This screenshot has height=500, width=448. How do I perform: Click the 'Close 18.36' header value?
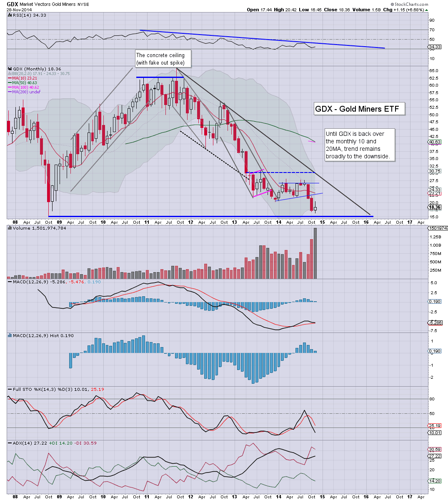tap(336, 10)
